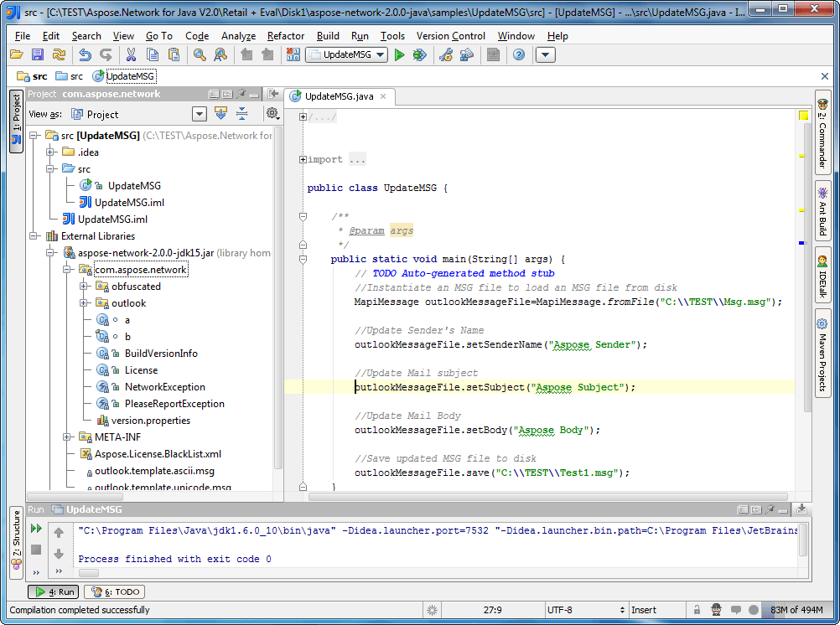Open the Version Control menu

[450, 36]
